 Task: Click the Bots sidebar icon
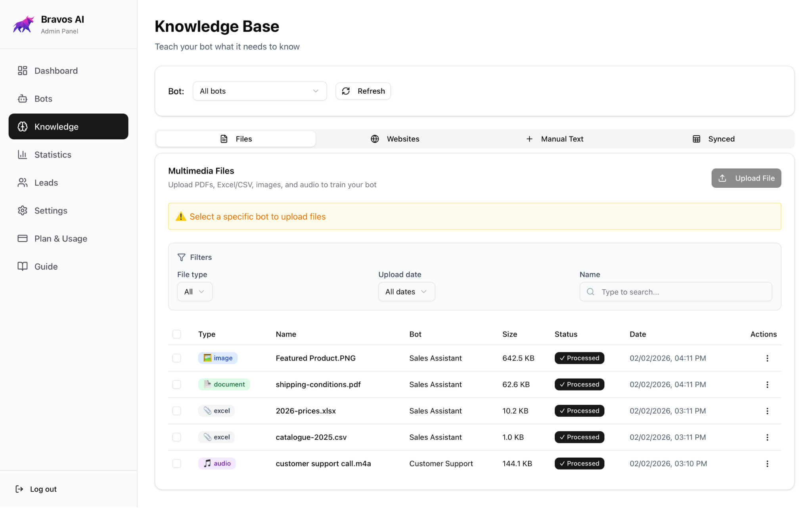point(23,98)
